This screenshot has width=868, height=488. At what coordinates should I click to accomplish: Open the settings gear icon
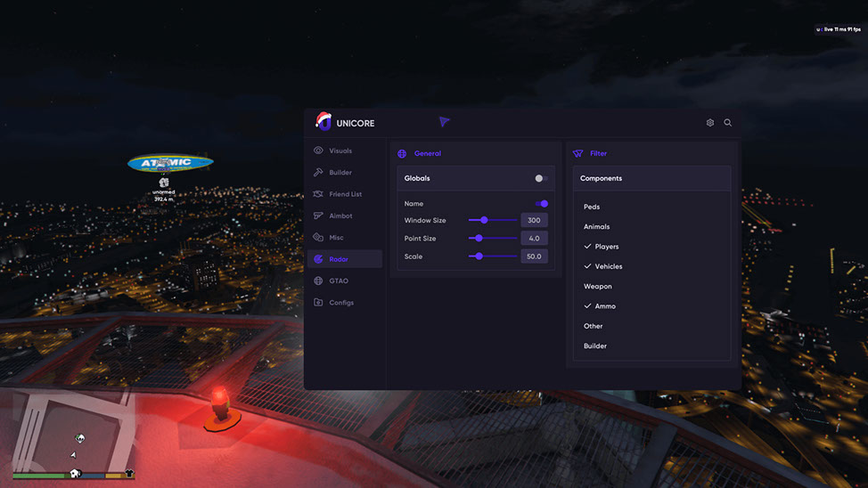pyautogui.click(x=710, y=123)
